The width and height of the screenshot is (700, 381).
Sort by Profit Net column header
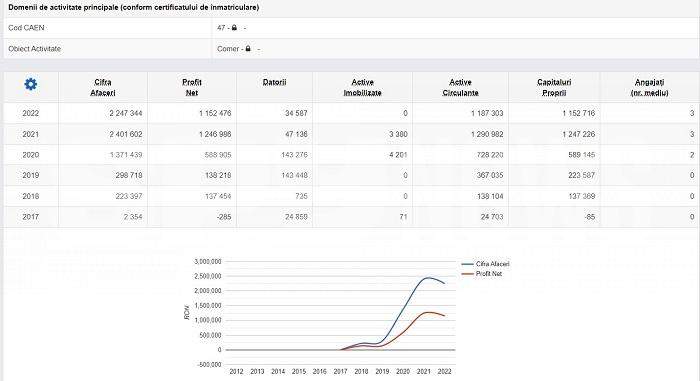[x=192, y=88]
